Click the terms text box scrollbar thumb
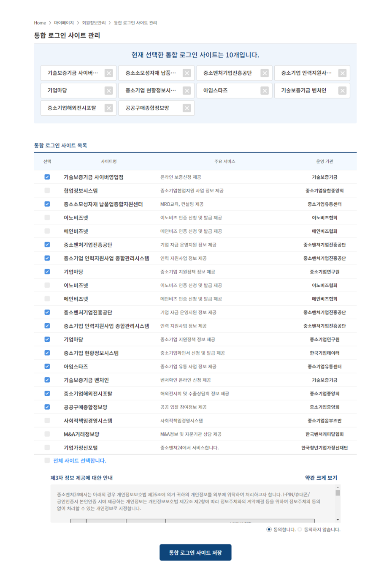The image size is (392, 585). click(x=338, y=493)
